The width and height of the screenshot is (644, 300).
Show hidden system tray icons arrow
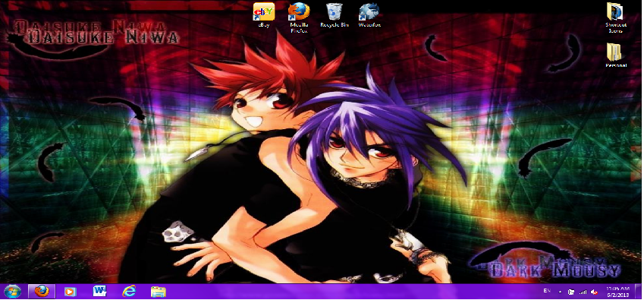(x=560, y=292)
